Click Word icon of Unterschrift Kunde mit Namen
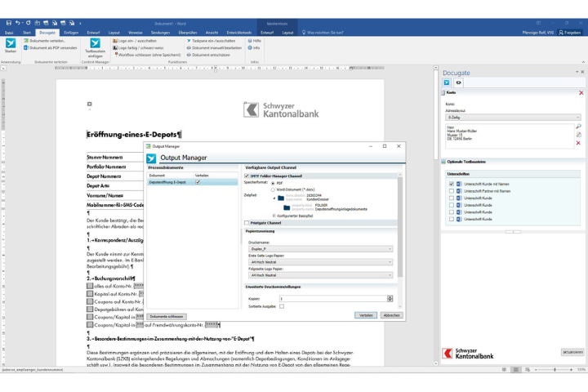 point(459,184)
